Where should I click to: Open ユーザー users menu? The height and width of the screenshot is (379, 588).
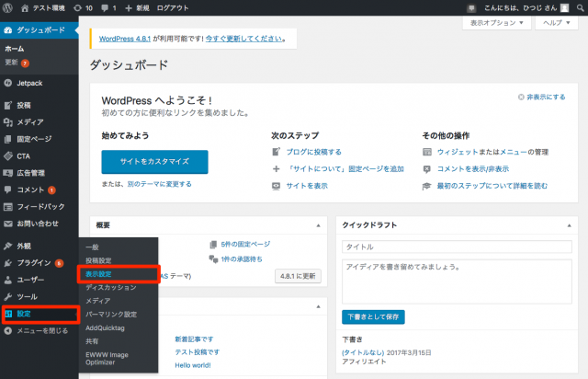coord(39,280)
